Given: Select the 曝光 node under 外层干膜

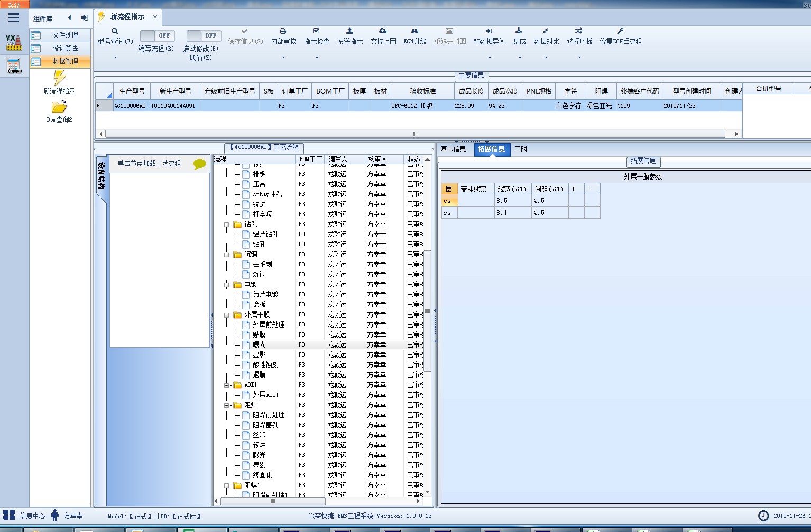Looking at the screenshot, I should (259, 344).
